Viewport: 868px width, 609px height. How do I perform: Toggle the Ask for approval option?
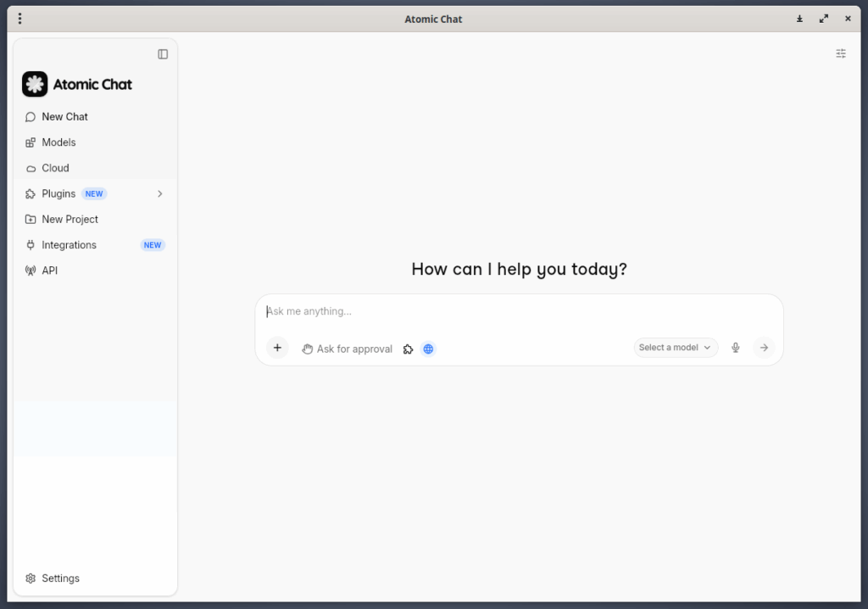347,349
